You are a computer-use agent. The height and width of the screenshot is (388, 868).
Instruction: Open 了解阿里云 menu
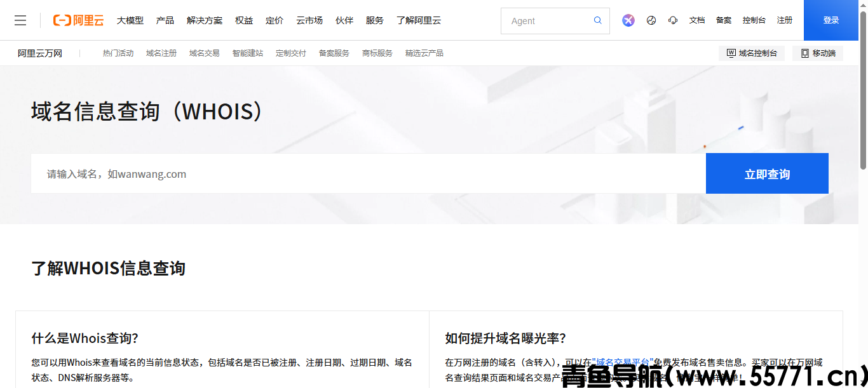419,20
